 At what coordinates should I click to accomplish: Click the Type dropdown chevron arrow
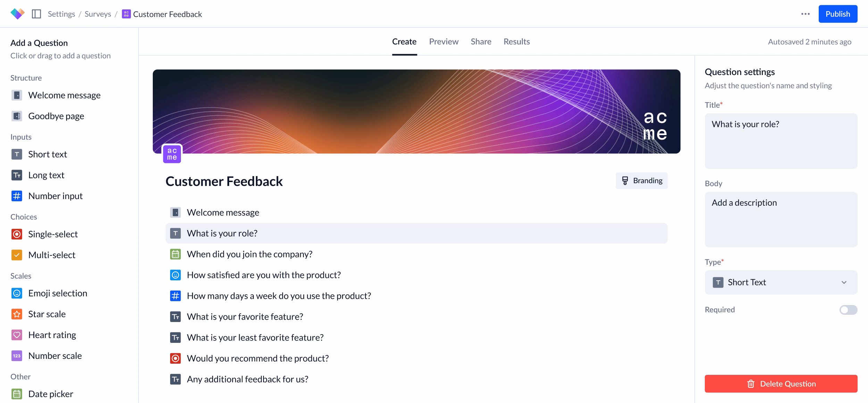[844, 282]
